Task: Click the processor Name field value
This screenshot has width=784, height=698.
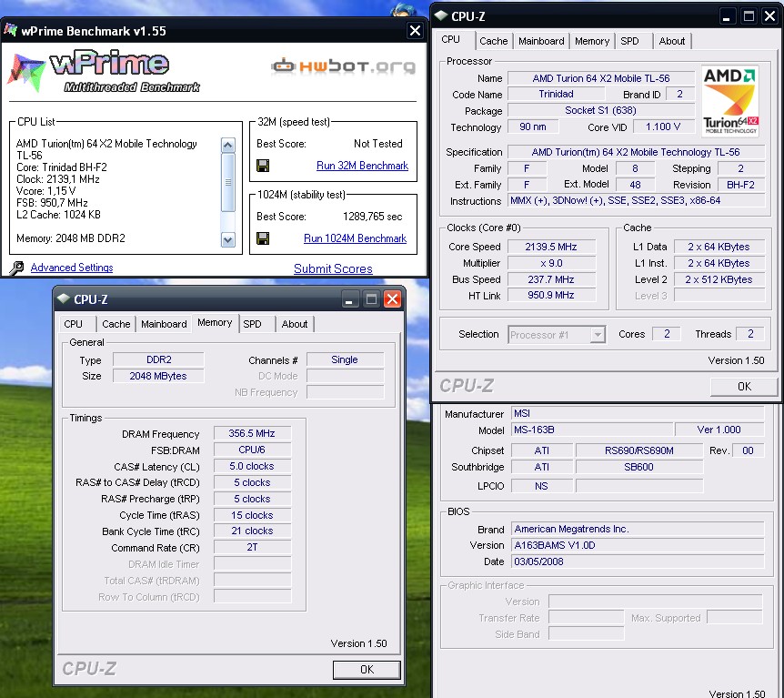Action: point(601,78)
